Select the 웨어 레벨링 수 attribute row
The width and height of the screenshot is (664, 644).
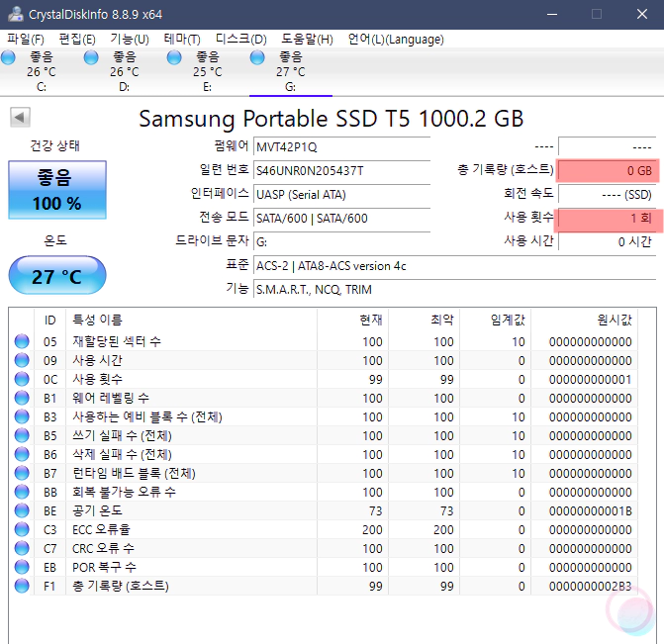point(324,398)
